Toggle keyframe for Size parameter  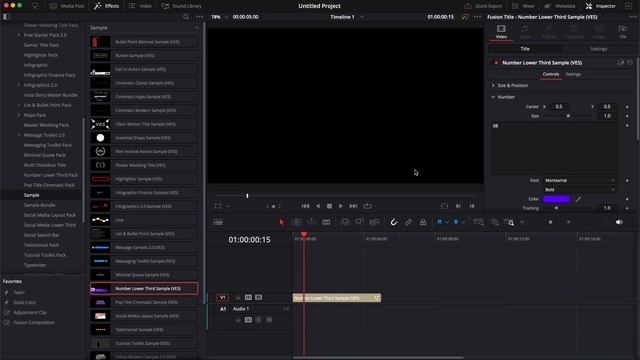[627, 116]
